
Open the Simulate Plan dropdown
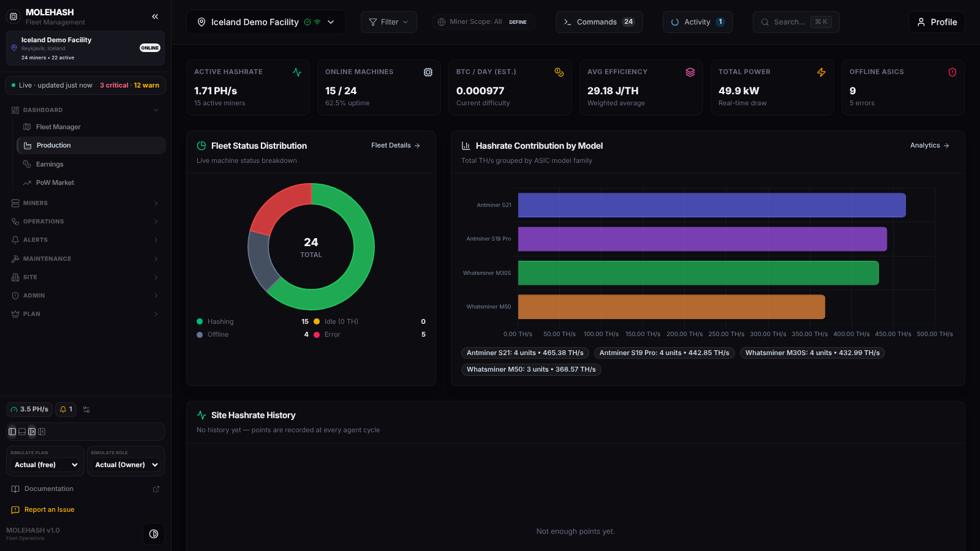tap(46, 465)
